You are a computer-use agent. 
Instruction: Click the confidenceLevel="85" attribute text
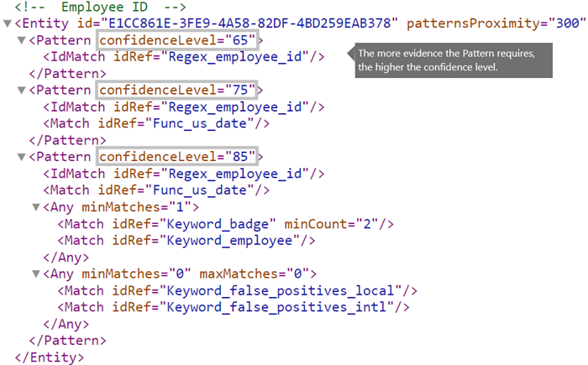177,157
